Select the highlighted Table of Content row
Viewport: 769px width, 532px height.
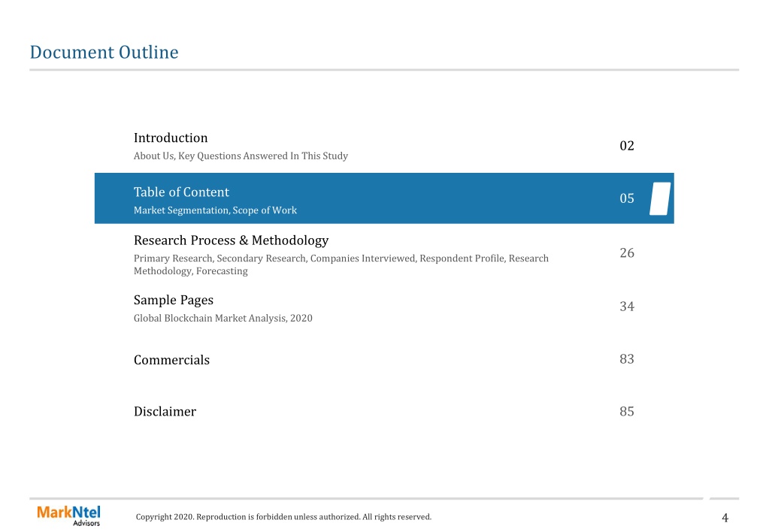point(384,198)
